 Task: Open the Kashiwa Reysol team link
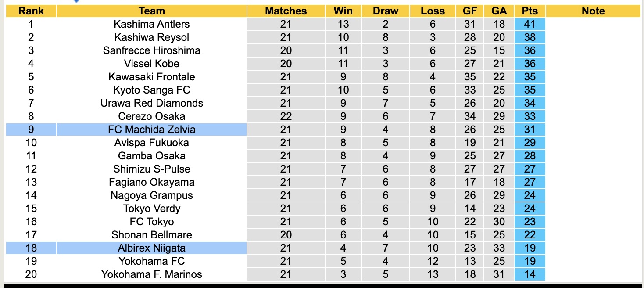tap(151, 37)
